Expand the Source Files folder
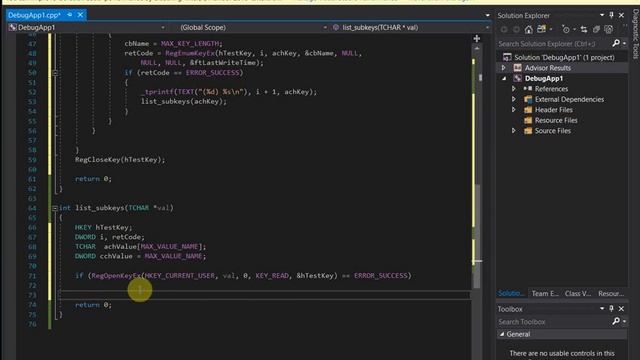 pos(514,131)
